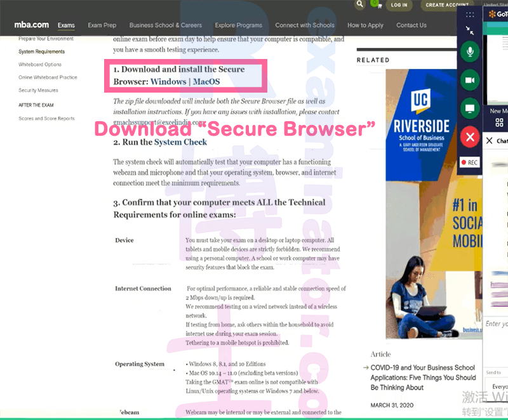Leave meeting with red X button

(470, 137)
